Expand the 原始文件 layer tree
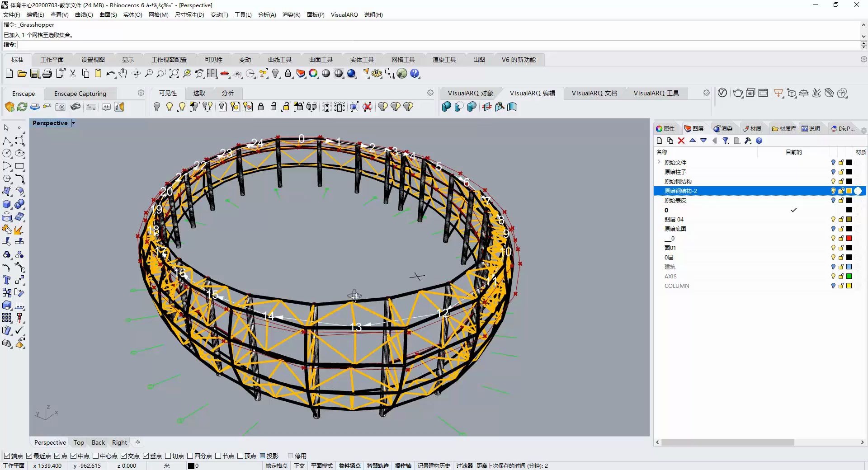 [659, 162]
